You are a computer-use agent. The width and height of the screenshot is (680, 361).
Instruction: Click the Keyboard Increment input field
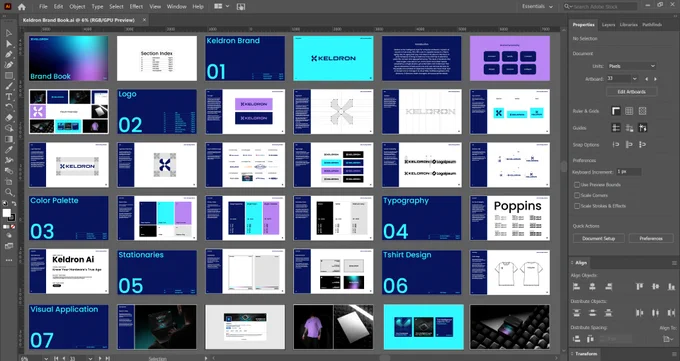point(628,172)
